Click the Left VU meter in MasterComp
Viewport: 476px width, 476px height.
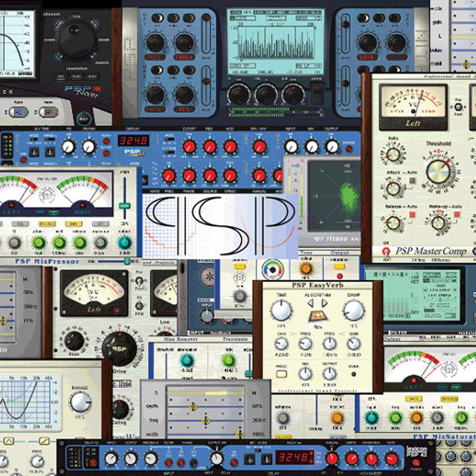(413, 107)
